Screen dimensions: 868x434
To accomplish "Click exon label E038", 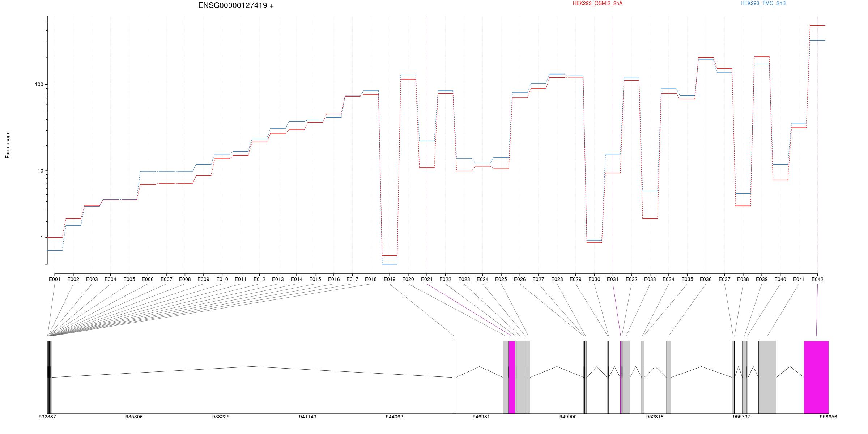I will pos(743,279).
